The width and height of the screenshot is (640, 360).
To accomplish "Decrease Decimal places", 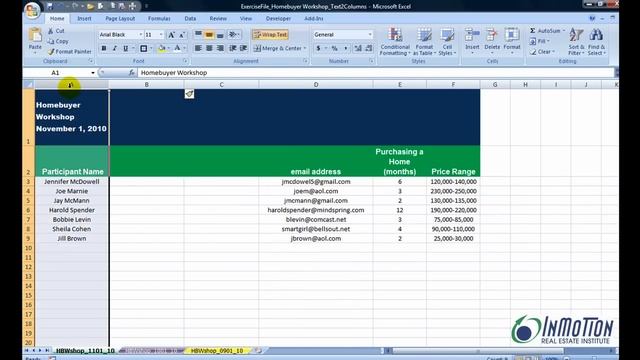I will (x=369, y=49).
